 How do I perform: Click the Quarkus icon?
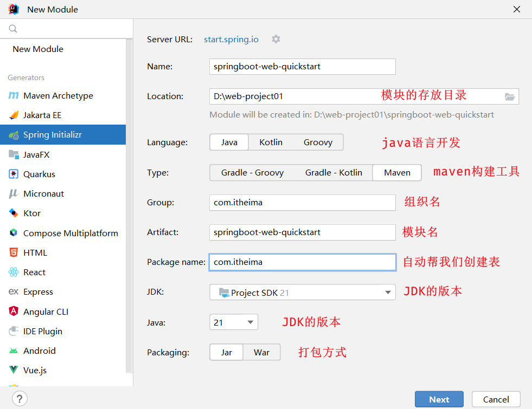point(14,174)
